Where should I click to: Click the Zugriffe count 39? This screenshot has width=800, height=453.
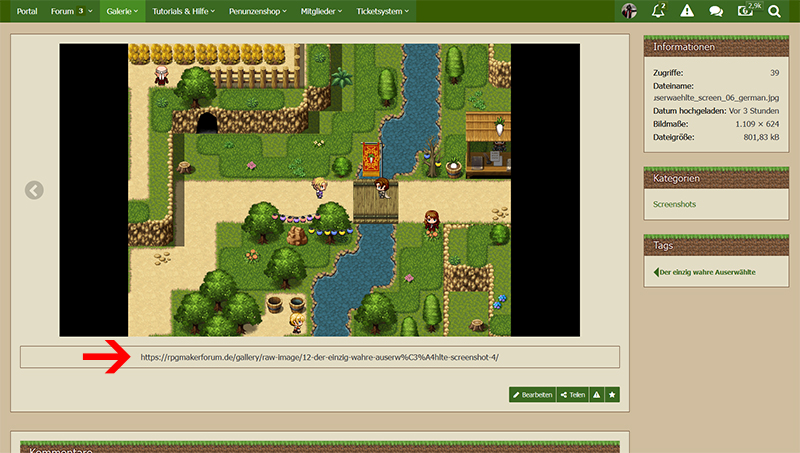coord(774,73)
